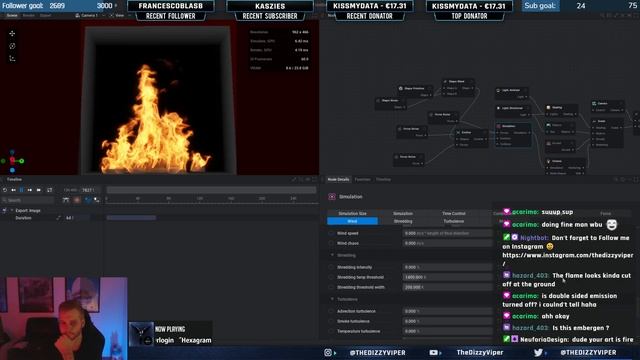Viewport: 640px width, 360px height.
Task: Open the View dropdown in viewport header
Action: click(118, 15)
